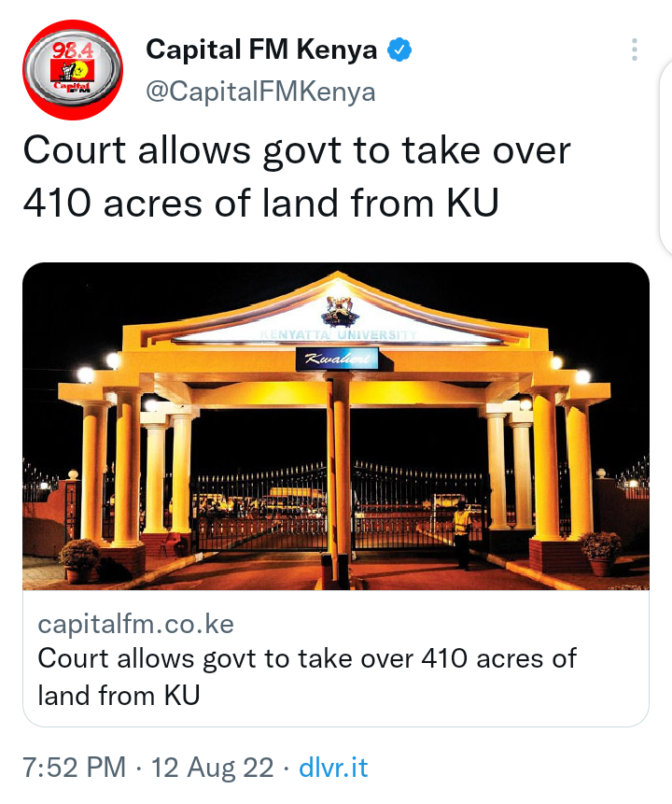Click the 12 Aug 22 date

pos(212,768)
